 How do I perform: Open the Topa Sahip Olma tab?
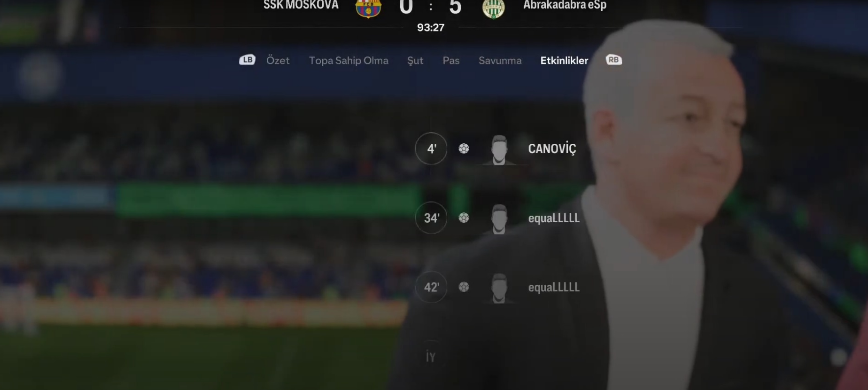(349, 61)
